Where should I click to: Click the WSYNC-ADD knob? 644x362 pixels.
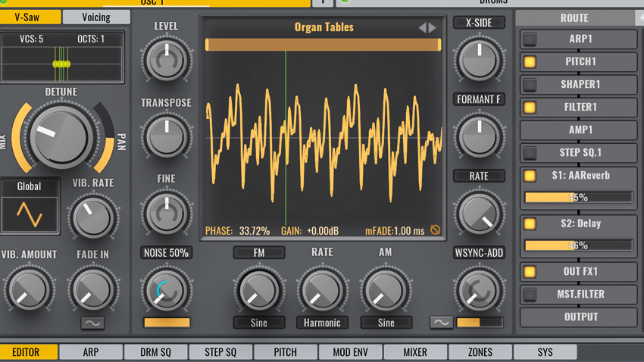click(x=480, y=291)
